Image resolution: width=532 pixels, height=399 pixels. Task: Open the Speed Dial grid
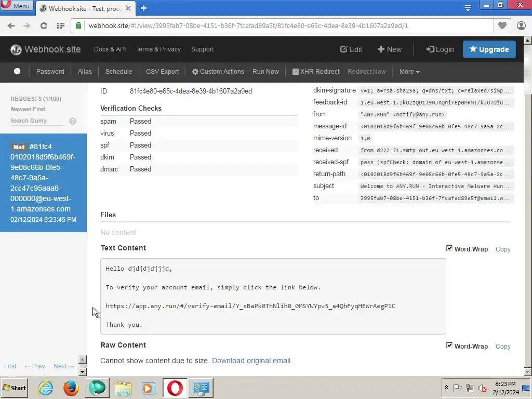61,26
